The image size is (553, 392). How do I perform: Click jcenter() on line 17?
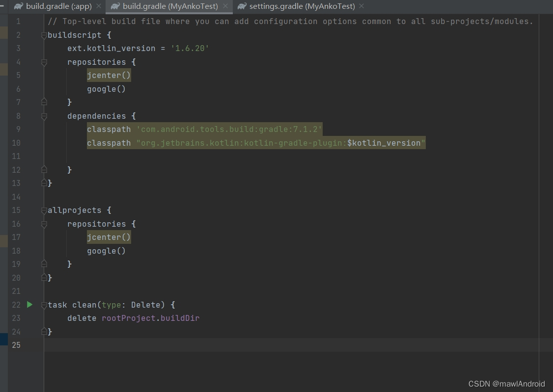click(109, 237)
